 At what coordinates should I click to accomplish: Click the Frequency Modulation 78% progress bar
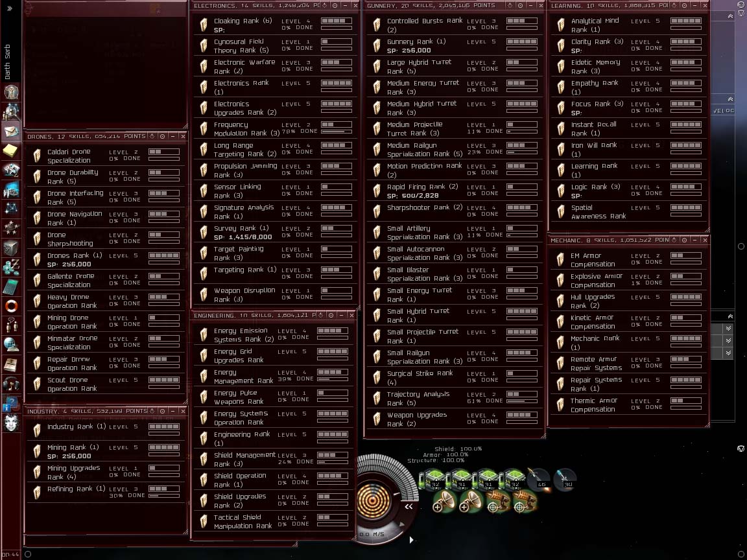pyautogui.click(x=337, y=131)
